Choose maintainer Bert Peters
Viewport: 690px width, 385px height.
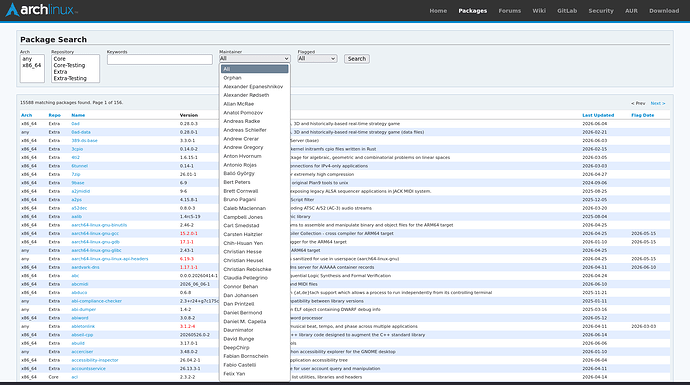(x=254, y=182)
